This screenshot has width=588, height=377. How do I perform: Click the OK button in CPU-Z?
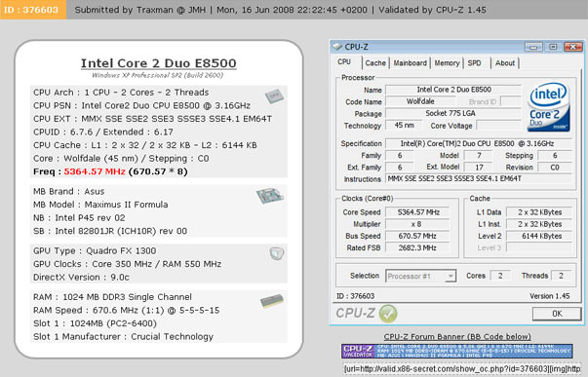point(557,314)
